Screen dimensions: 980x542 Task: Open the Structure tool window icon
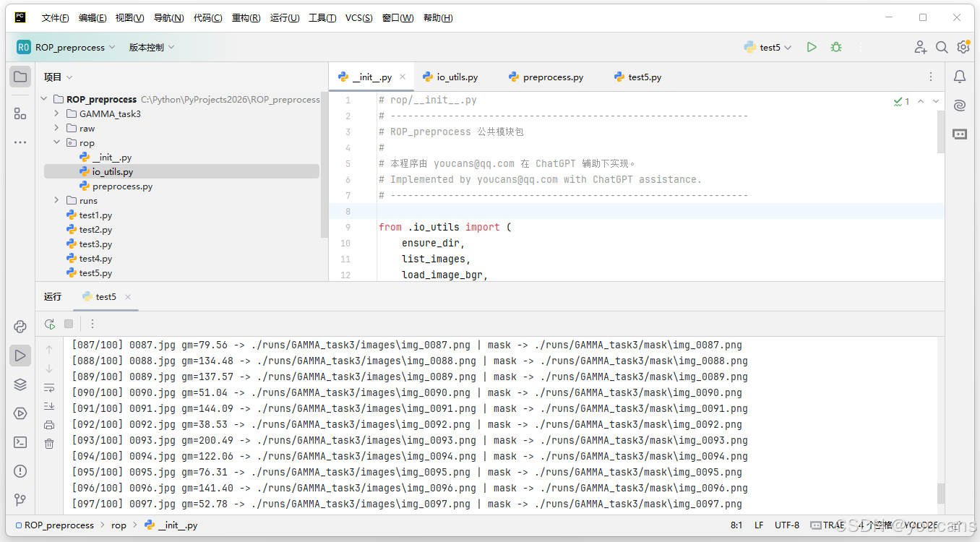click(20, 113)
